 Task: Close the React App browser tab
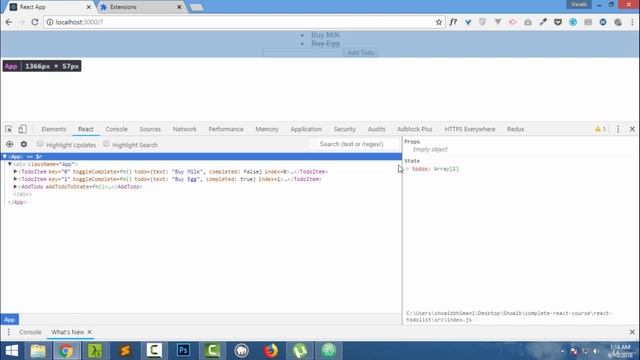point(88,7)
